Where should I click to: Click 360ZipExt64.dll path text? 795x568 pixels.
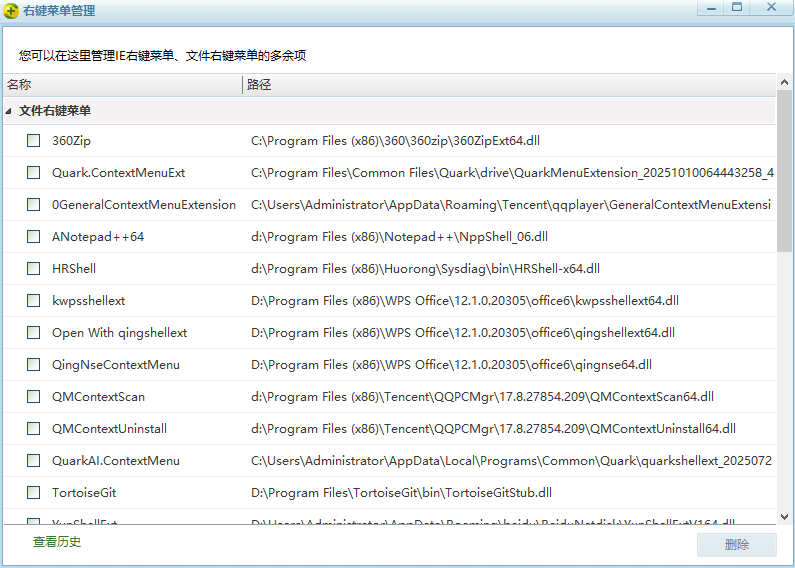[x=395, y=140]
